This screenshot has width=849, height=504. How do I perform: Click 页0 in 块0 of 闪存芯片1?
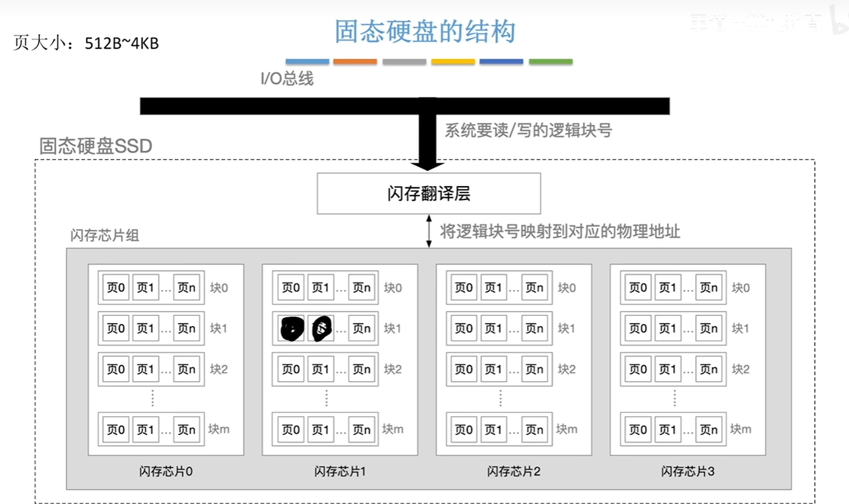291,288
